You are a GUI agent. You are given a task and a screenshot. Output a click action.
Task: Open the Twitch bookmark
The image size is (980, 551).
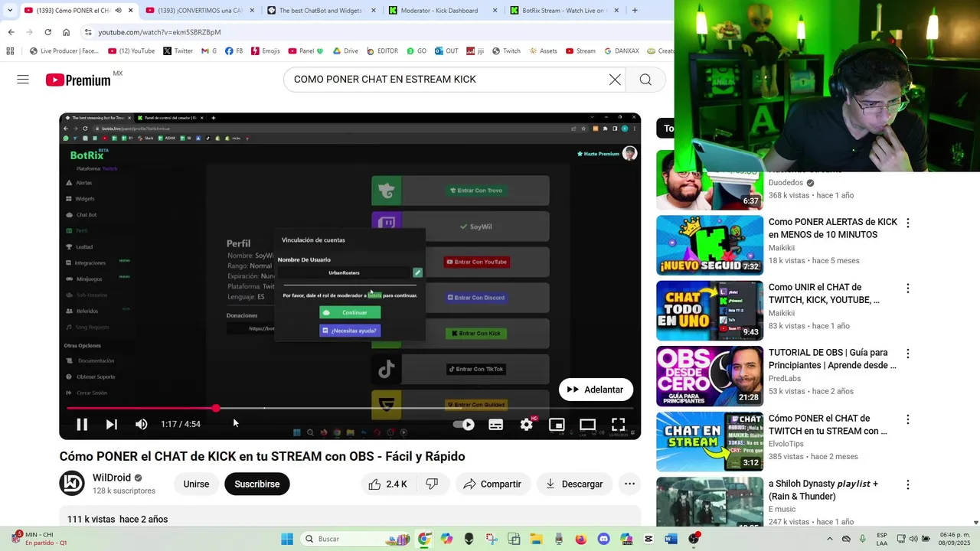(506, 51)
